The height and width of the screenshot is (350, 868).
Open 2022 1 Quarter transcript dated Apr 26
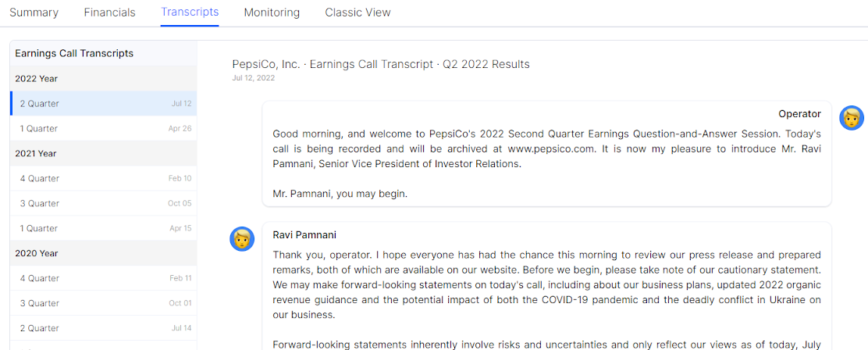[104, 128]
